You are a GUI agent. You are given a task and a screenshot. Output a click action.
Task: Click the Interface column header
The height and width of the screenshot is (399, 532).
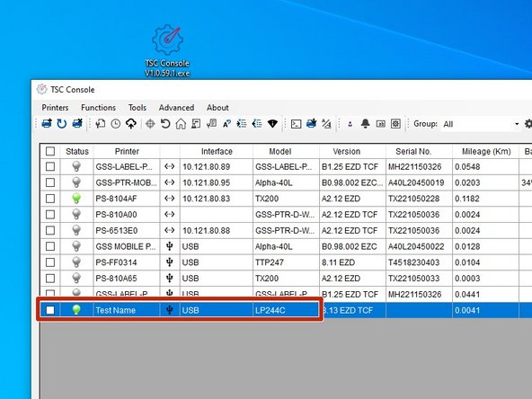217,151
